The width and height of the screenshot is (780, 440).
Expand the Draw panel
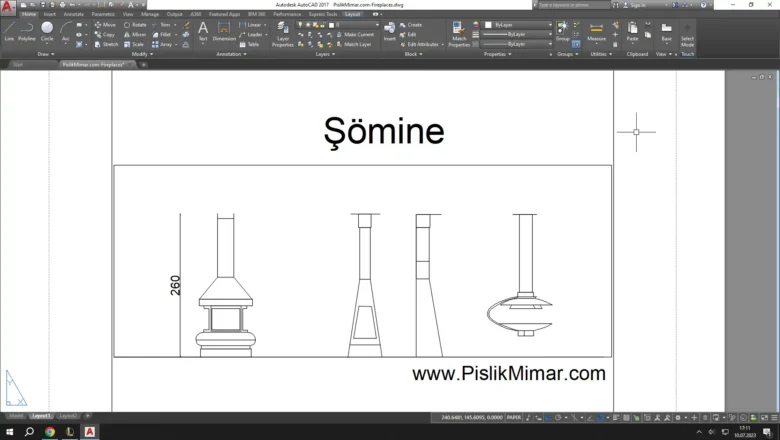point(46,54)
